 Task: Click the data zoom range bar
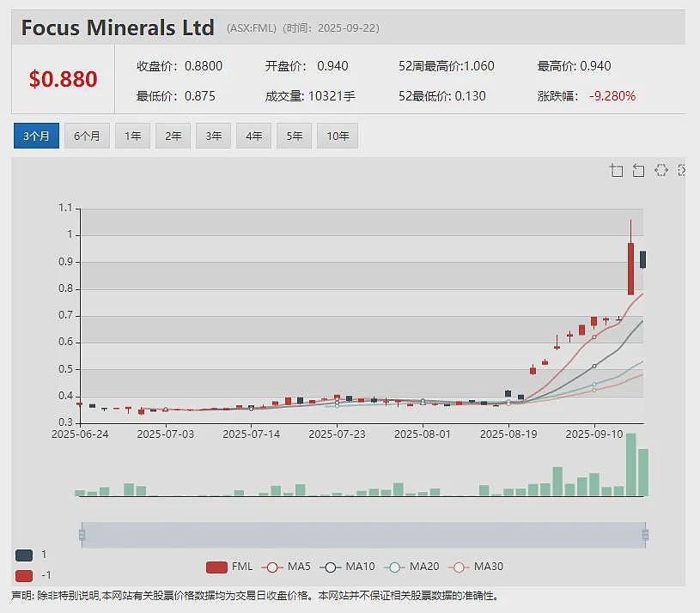coord(363,535)
